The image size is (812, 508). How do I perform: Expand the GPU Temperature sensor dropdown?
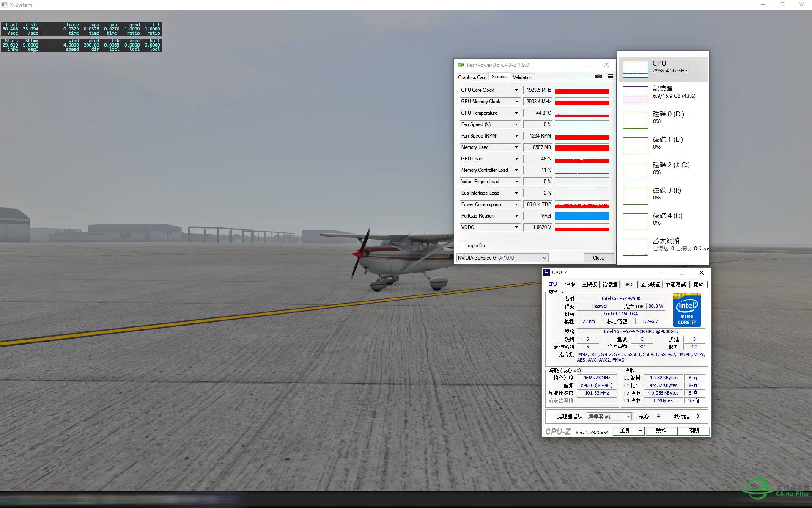(x=516, y=113)
